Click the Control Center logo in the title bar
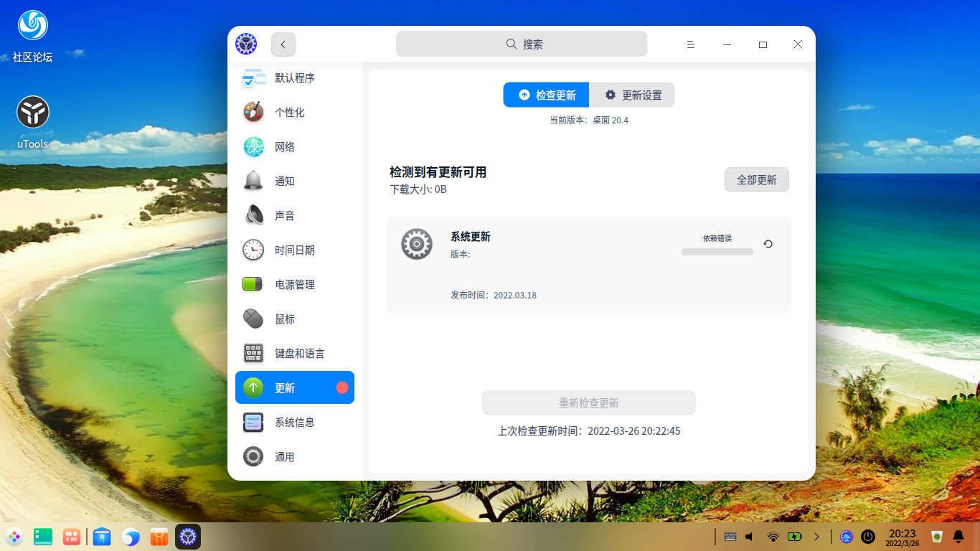 pyautogui.click(x=246, y=44)
